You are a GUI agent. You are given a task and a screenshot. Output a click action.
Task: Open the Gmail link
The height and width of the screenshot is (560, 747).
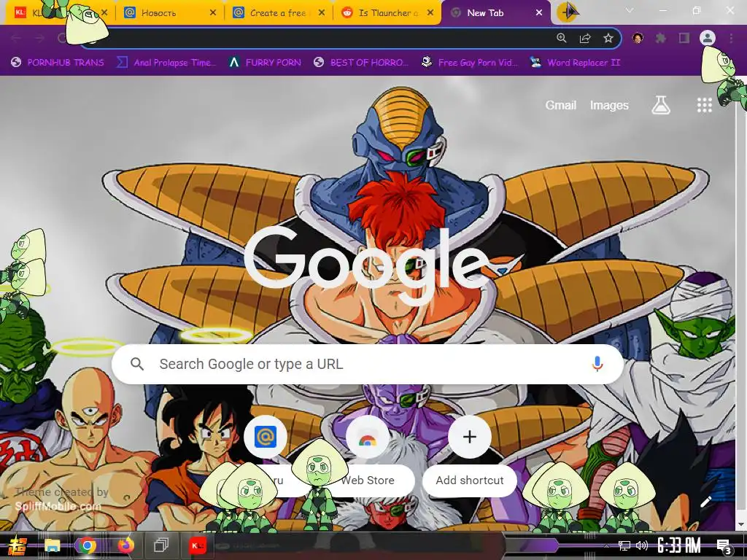561,105
